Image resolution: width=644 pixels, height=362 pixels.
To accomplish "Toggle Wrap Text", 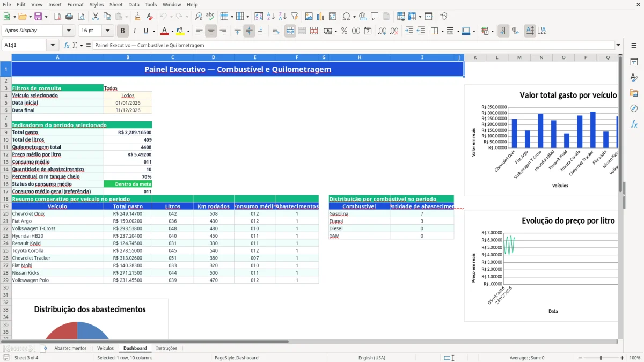I will pyautogui.click(x=276, y=31).
